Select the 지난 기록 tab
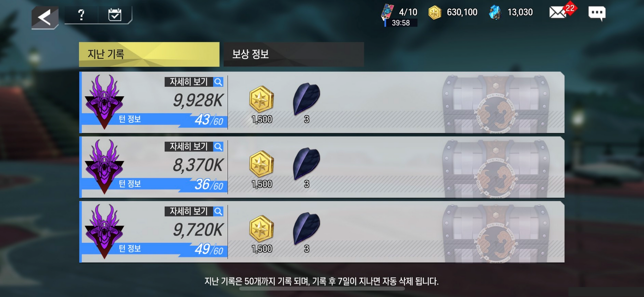Viewport: 644px width, 297px height. 149,54
